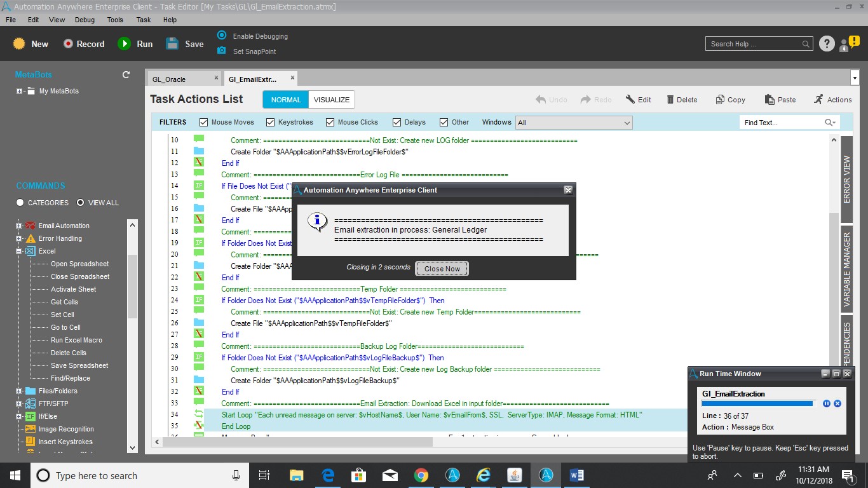Open Microsoft Edge from the taskbar
Screen dimensions: 868x488
coord(328,475)
